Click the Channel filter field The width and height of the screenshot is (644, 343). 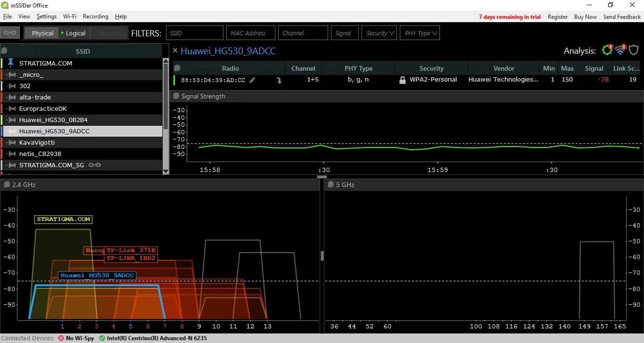303,33
